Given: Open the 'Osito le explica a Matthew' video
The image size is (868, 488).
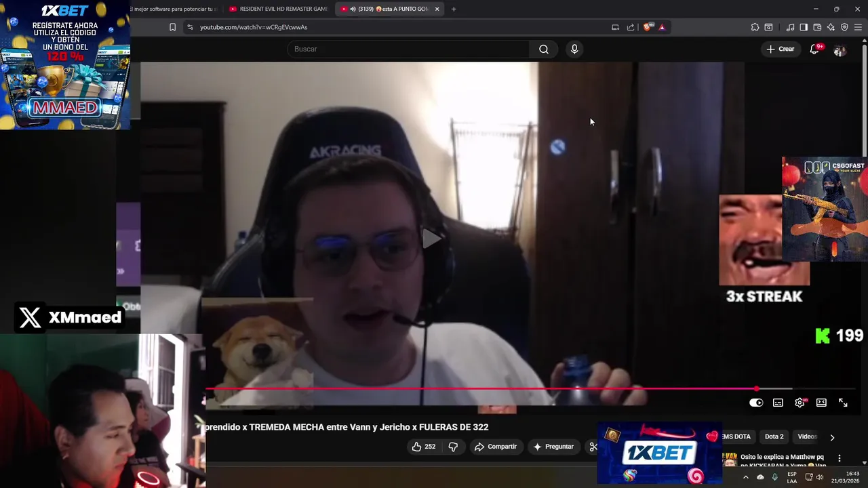Looking at the screenshot, I should pyautogui.click(x=782, y=461).
